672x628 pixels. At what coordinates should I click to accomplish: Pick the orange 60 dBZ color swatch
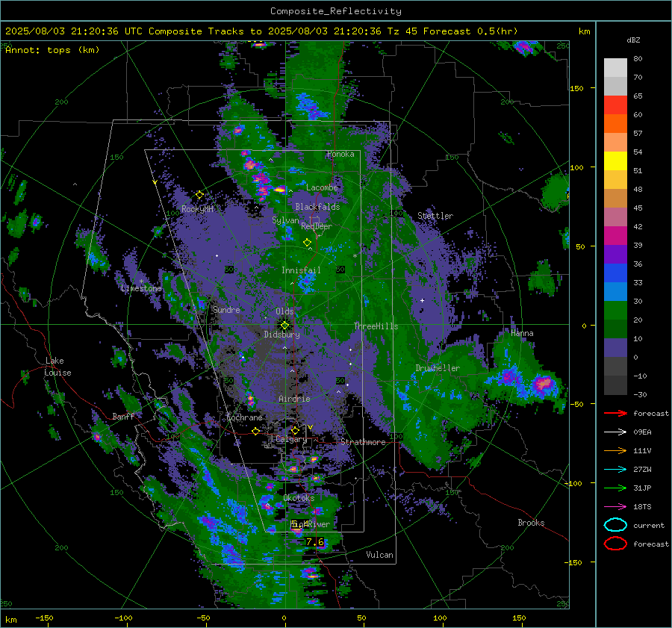tap(615, 123)
